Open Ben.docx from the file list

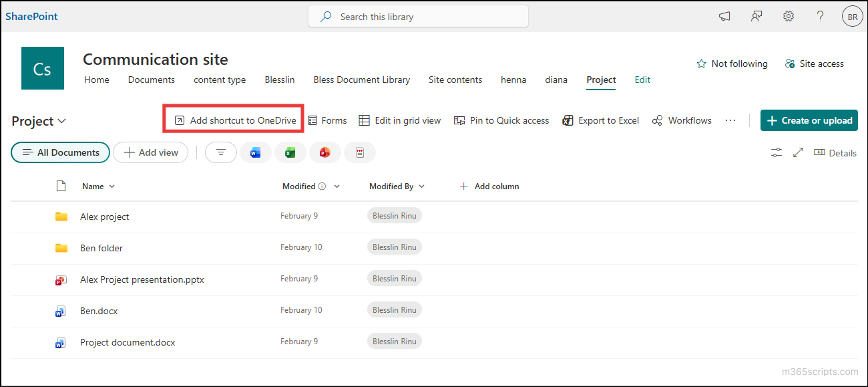[99, 310]
